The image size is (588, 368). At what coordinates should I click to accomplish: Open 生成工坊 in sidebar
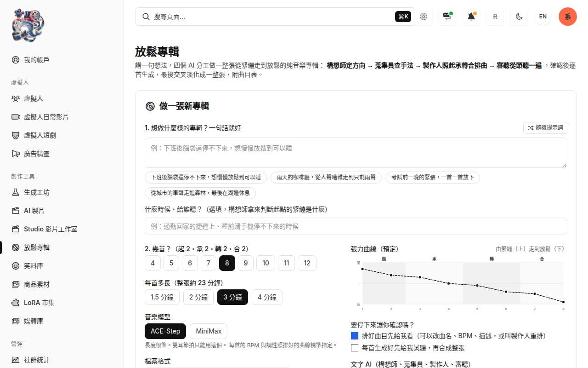click(x=62, y=192)
